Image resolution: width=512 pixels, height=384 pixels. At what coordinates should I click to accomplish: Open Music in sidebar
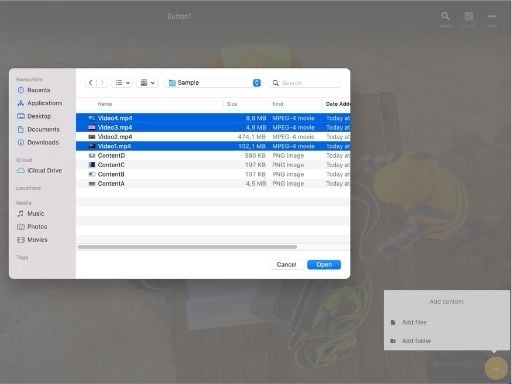pos(31,213)
